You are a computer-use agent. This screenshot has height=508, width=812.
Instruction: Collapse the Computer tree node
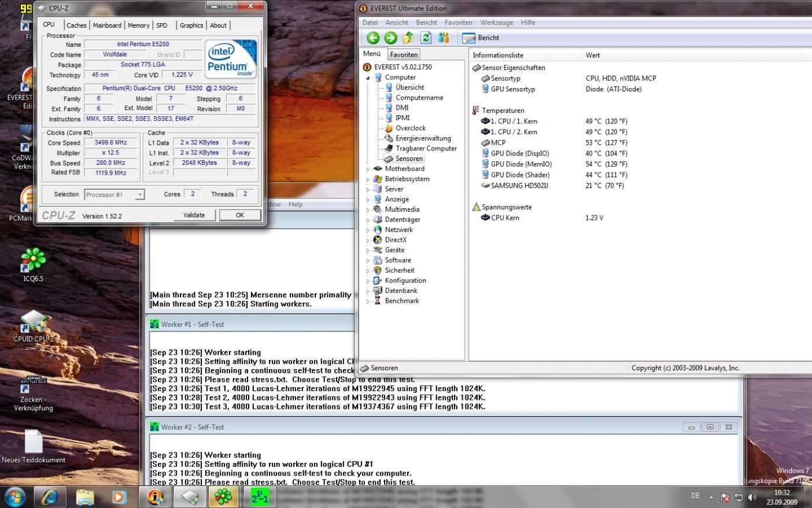pos(368,78)
